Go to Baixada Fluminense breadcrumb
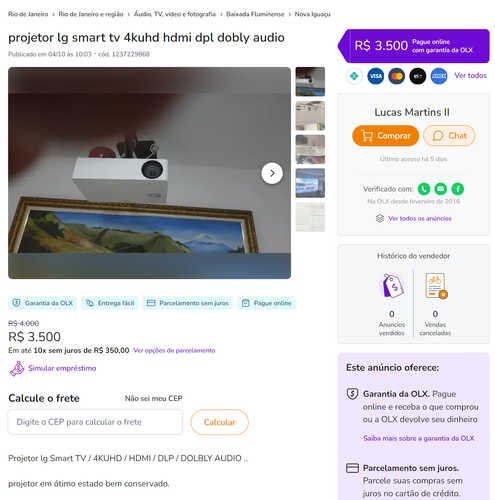The width and height of the screenshot is (495, 500). click(255, 14)
